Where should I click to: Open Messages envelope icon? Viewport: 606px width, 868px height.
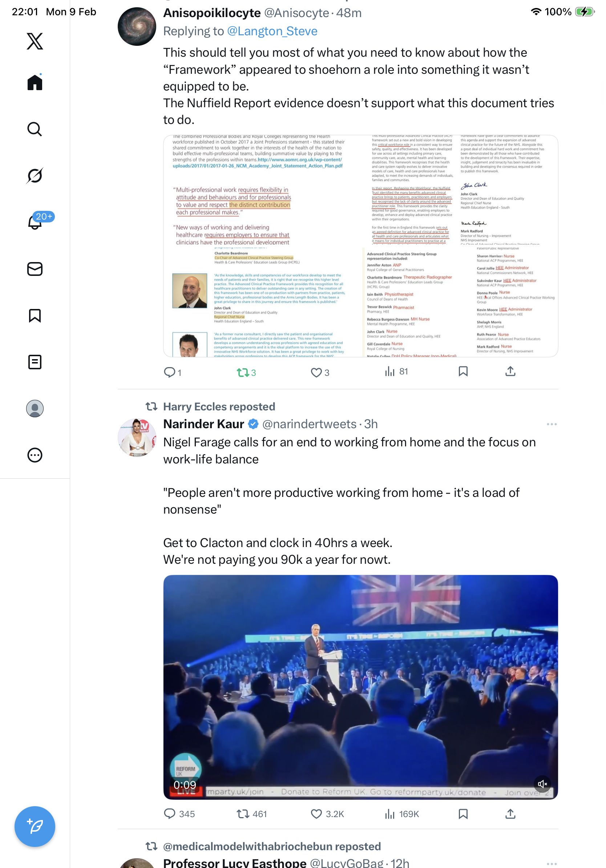coord(35,269)
